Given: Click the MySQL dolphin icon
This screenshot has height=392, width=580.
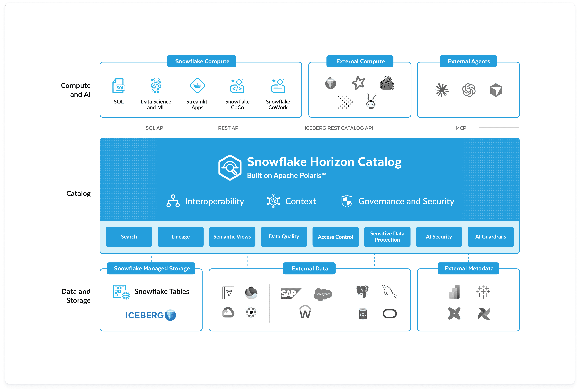Looking at the screenshot, I should [x=390, y=292].
